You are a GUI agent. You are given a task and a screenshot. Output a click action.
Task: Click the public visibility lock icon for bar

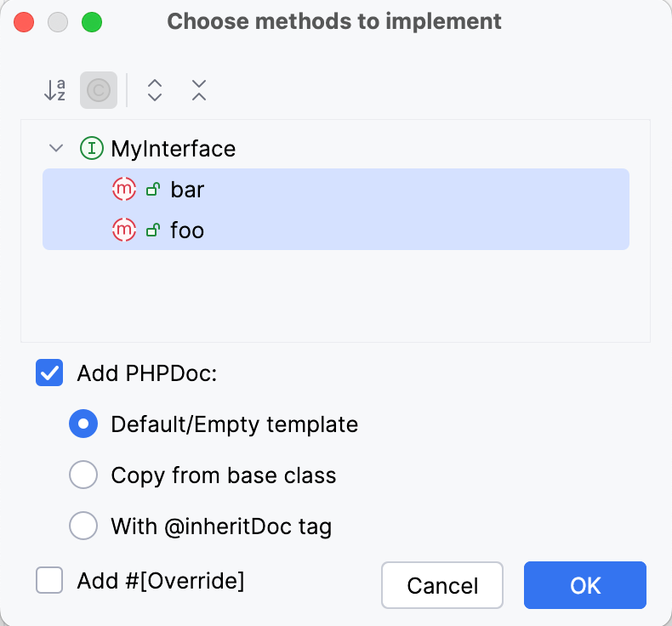pos(153,190)
